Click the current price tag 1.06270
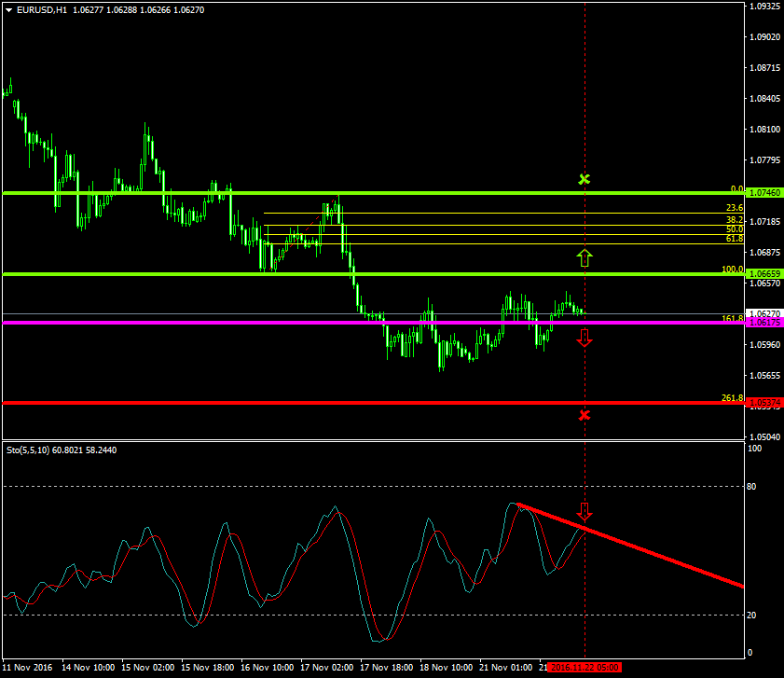The height and width of the screenshot is (678, 784). (x=764, y=313)
